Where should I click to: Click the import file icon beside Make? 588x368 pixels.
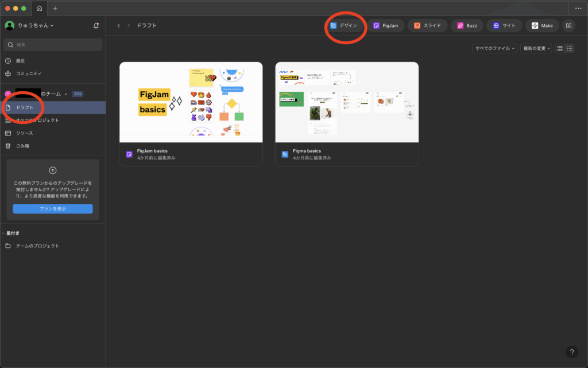pos(568,25)
